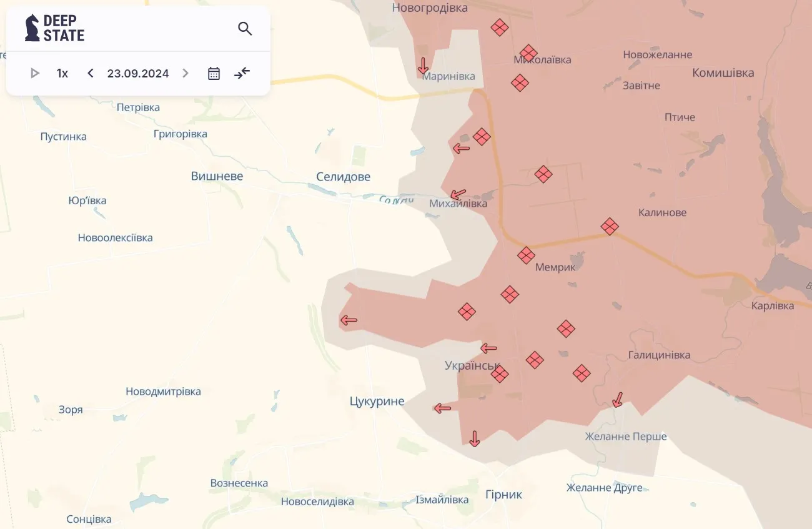Click the Селидове city label

[x=342, y=176]
